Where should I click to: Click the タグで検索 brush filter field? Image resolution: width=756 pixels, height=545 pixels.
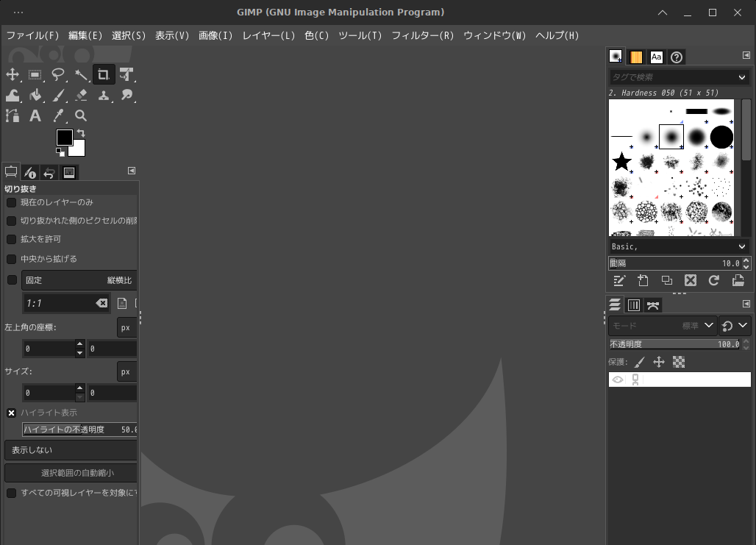671,77
